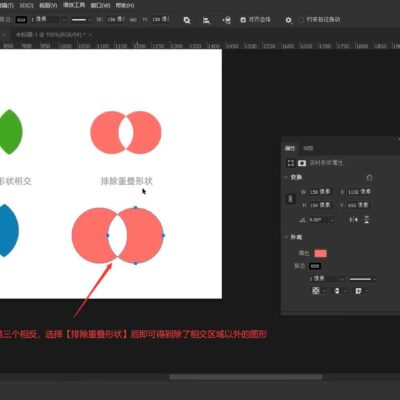The height and width of the screenshot is (400, 400).
Task: Open the path arrangement icon
Action: [227, 20]
